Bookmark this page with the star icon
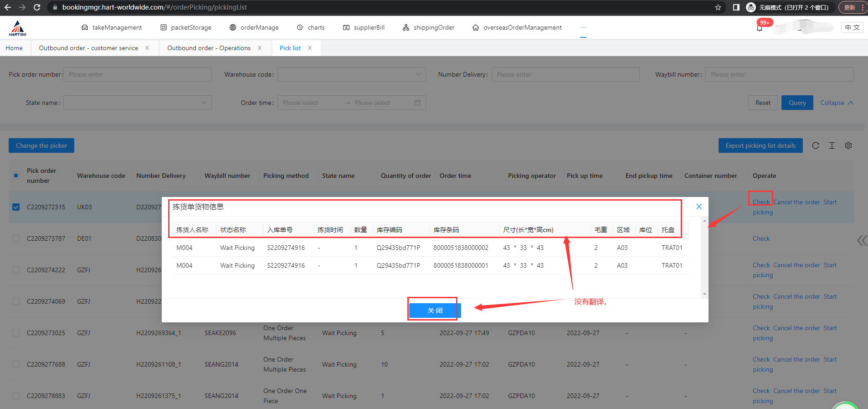The image size is (868, 409). (x=718, y=7)
